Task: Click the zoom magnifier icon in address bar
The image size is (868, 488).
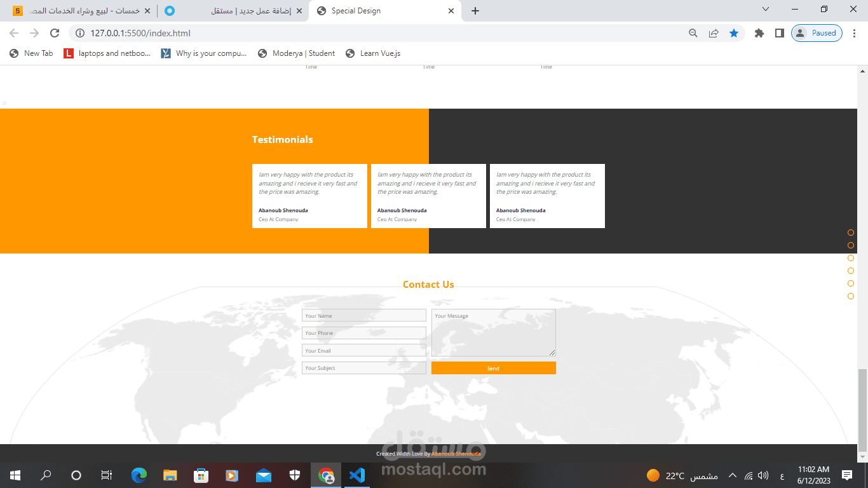Action: 693,33
